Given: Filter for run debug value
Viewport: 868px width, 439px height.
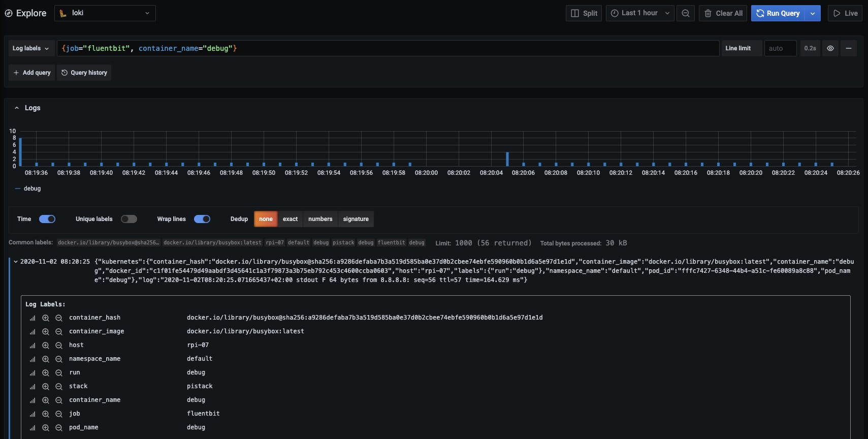Looking at the screenshot, I should 46,373.
